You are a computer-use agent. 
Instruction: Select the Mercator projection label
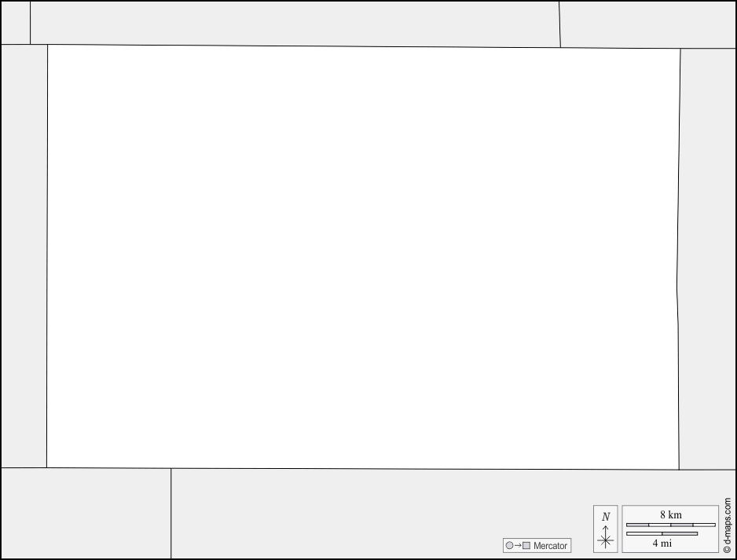pos(550,546)
